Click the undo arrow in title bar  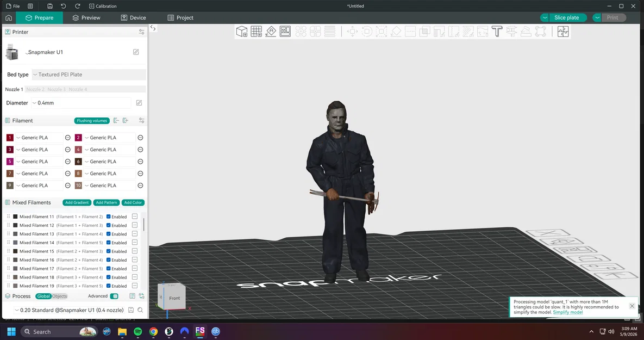point(63,6)
